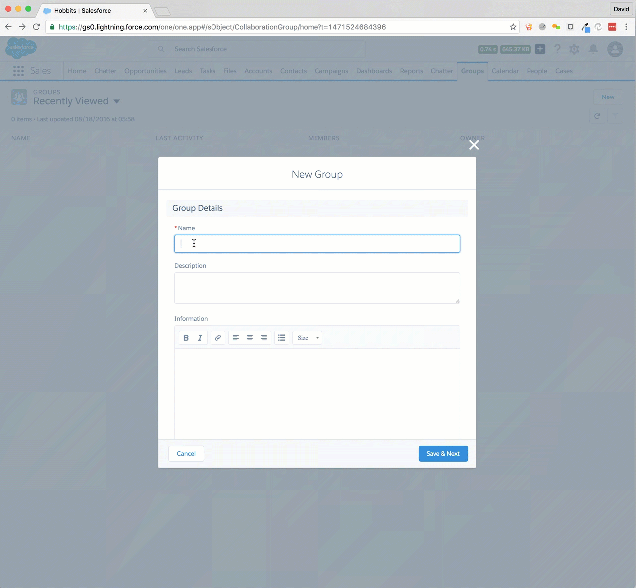Open the notifications bell
This screenshot has width=636, height=588.
tap(593, 49)
